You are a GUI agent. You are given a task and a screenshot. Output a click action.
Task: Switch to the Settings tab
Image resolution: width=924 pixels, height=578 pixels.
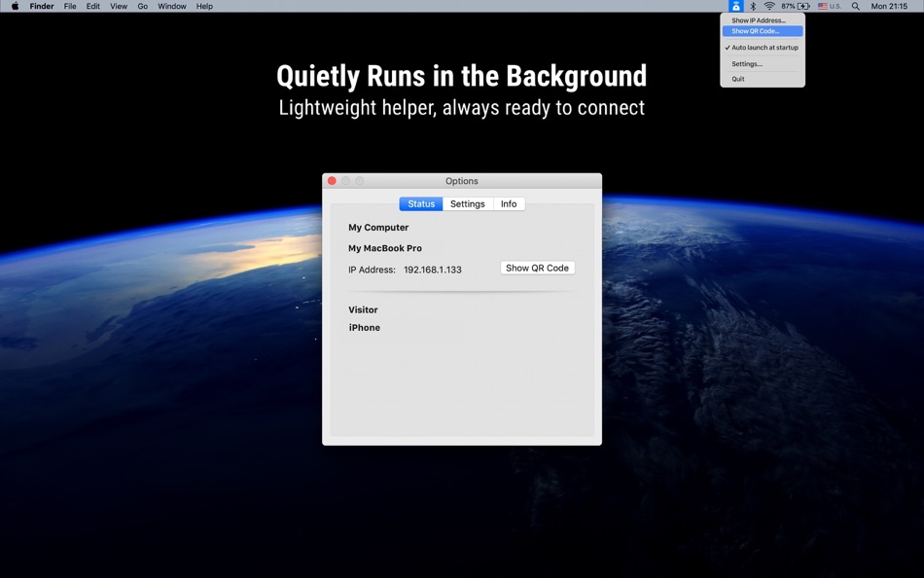(x=467, y=203)
